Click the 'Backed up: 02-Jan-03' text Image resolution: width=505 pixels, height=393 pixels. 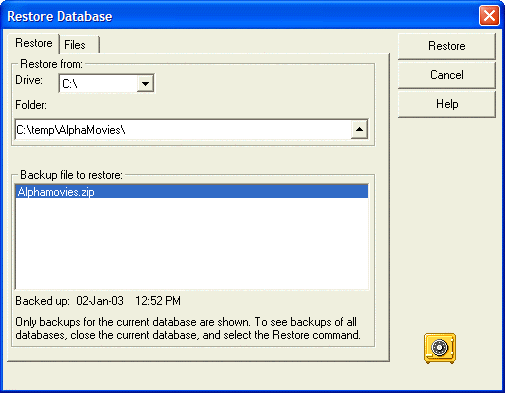click(69, 301)
